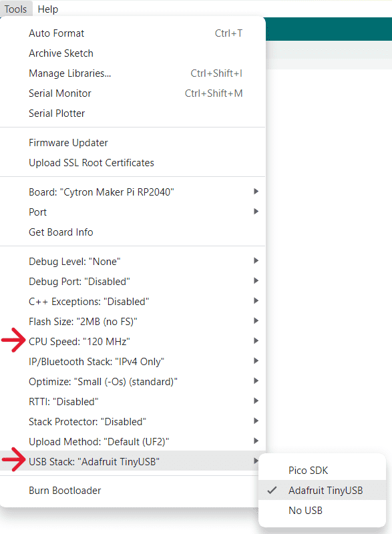Click Archive Sketch
The image size is (392, 534).
(132, 53)
